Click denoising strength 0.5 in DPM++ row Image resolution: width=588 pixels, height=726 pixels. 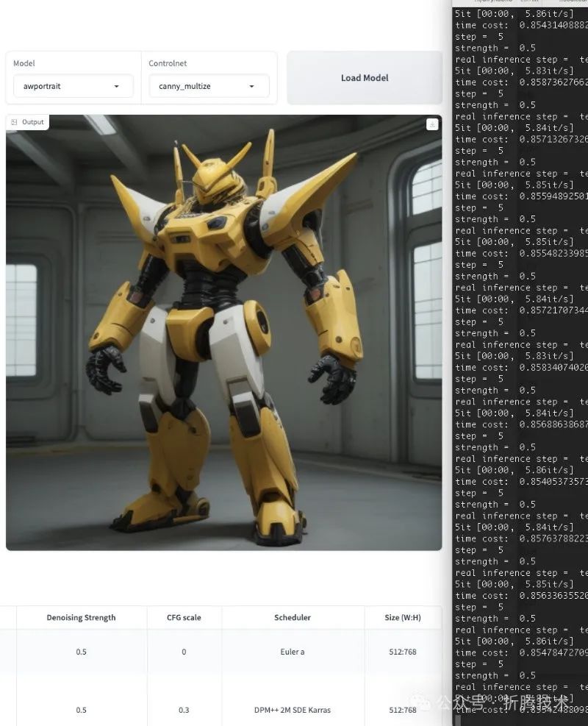click(81, 710)
